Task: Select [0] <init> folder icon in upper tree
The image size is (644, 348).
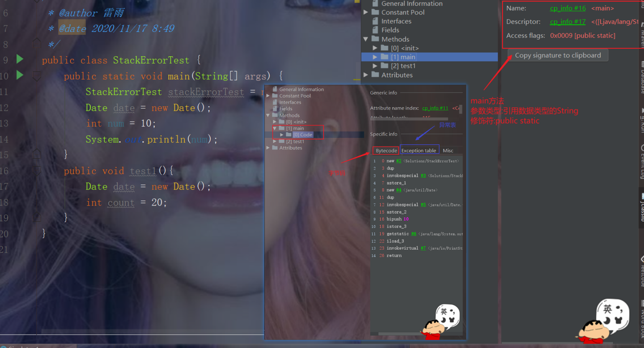Action: click(x=384, y=48)
